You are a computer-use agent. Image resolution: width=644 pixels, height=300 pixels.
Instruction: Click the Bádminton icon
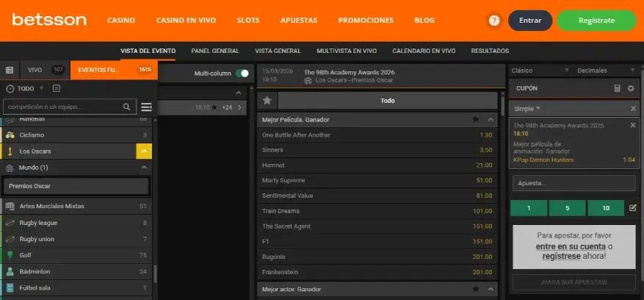tap(10, 271)
